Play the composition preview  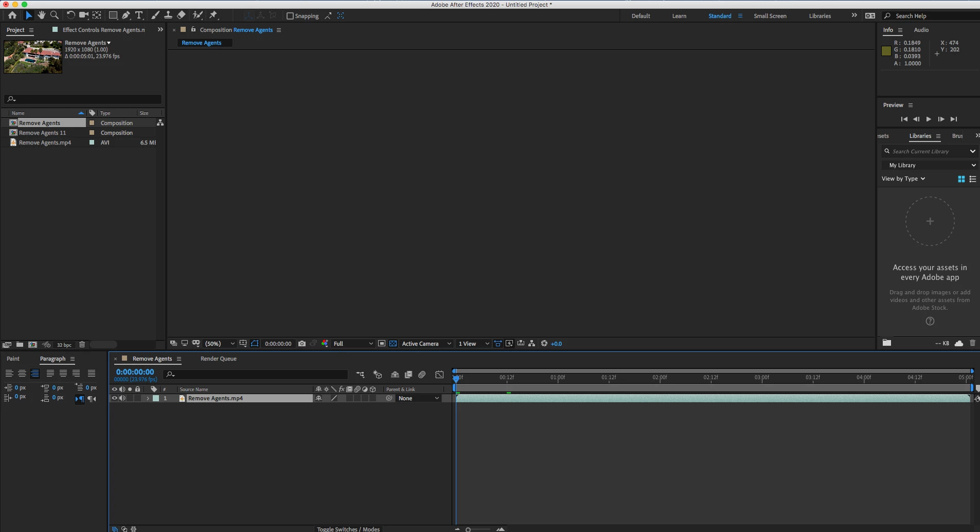(x=929, y=119)
